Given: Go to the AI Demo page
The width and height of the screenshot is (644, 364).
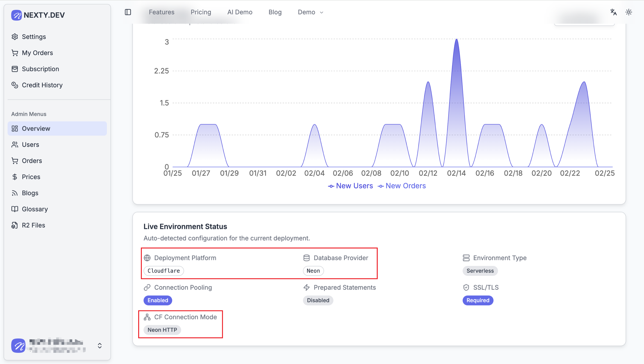Looking at the screenshot, I should (240, 12).
